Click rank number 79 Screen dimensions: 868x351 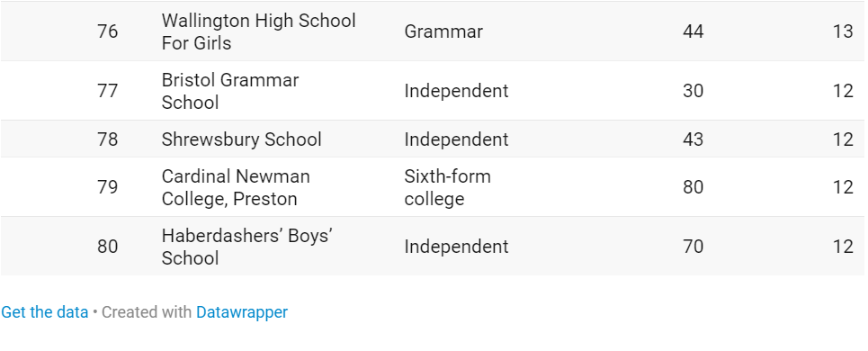pyautogui.click(x=107, y=187)
